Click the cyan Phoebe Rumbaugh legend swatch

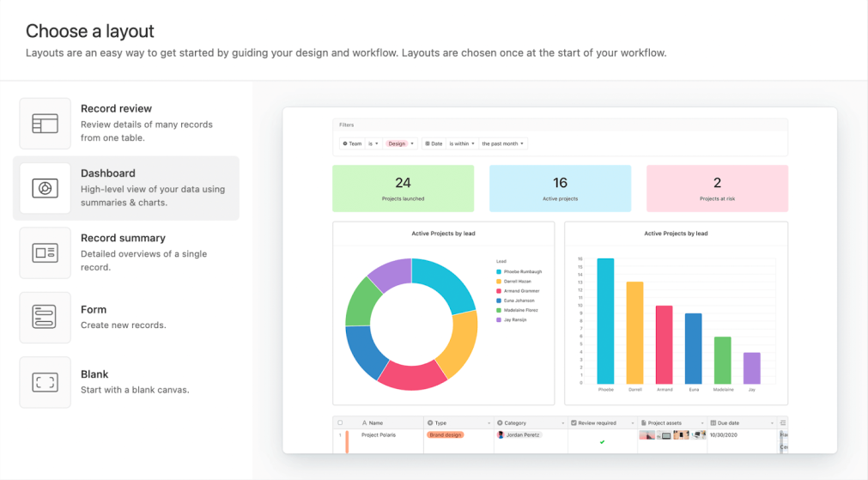(x=499, y=271)
